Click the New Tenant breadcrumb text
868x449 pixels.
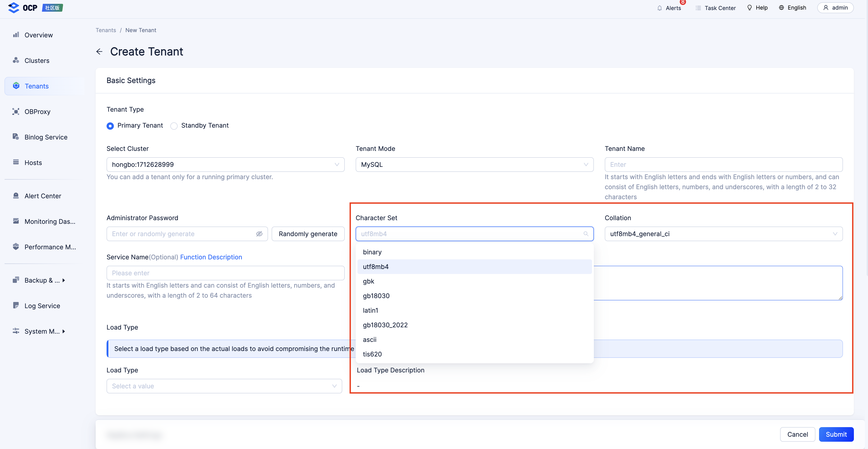(x=140, y=30)
